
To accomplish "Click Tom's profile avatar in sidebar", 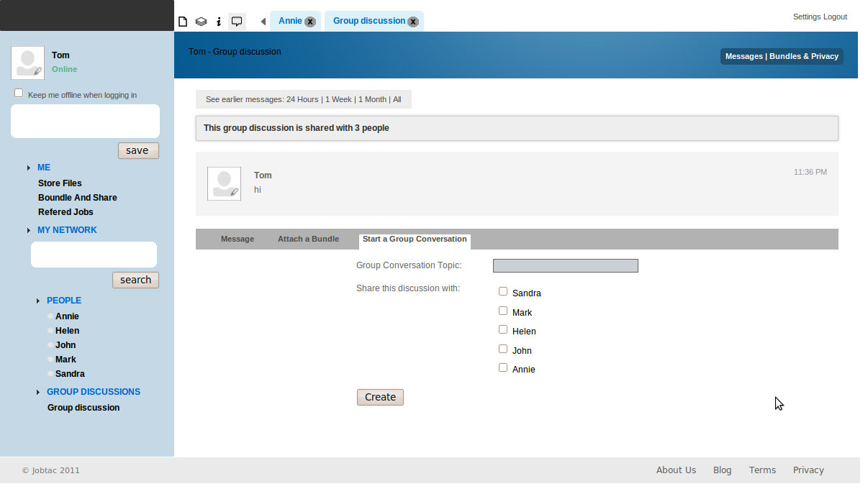I will [27, 63].
